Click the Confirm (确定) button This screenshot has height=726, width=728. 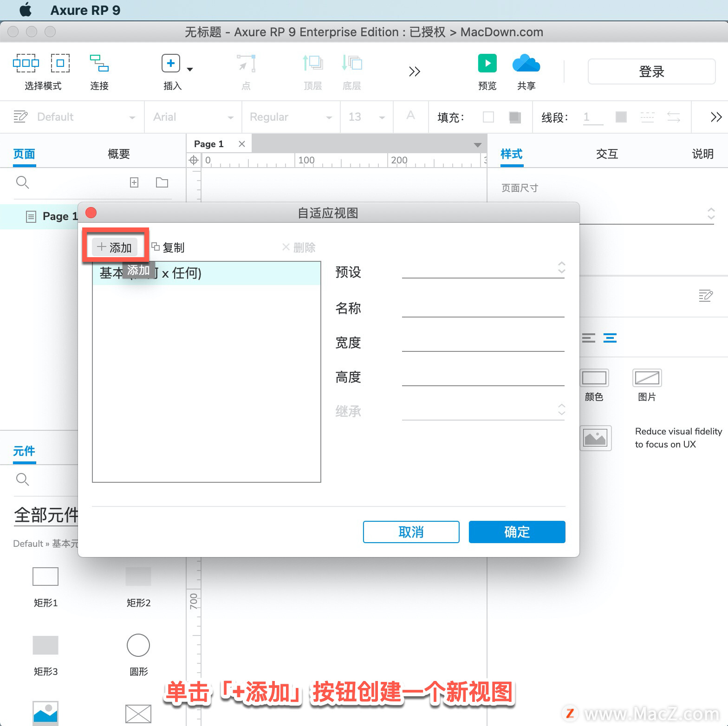click(x=517, y=532)
